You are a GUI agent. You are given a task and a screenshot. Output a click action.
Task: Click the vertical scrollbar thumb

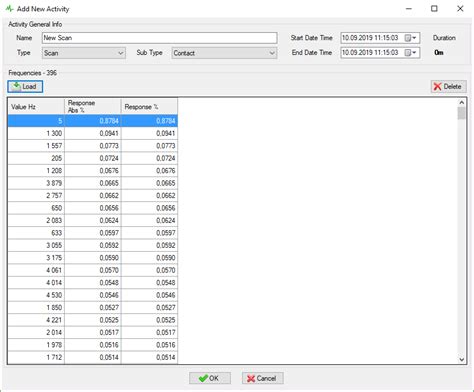click(462, 113)
